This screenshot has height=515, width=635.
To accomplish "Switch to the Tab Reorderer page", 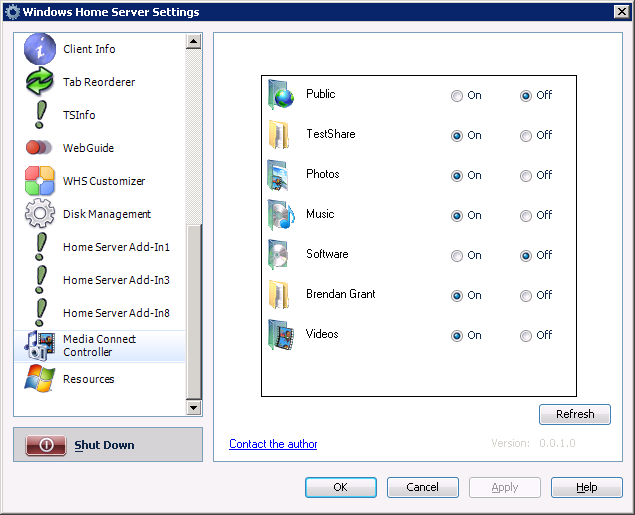I will (100, 82).
